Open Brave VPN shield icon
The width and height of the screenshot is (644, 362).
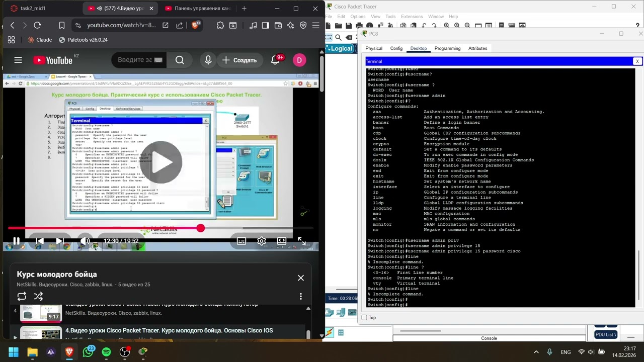(x=303, y=25)
